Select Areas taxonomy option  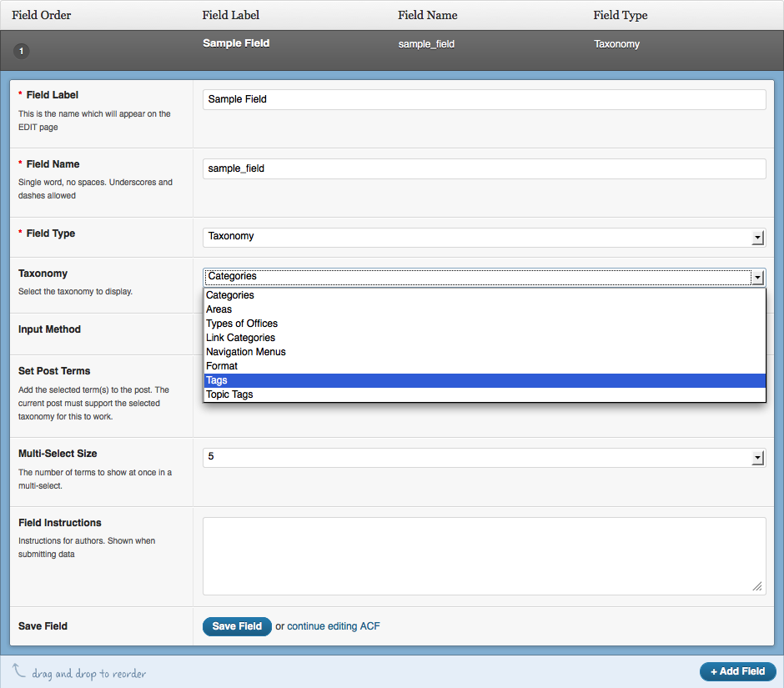[x=484, y=309]
